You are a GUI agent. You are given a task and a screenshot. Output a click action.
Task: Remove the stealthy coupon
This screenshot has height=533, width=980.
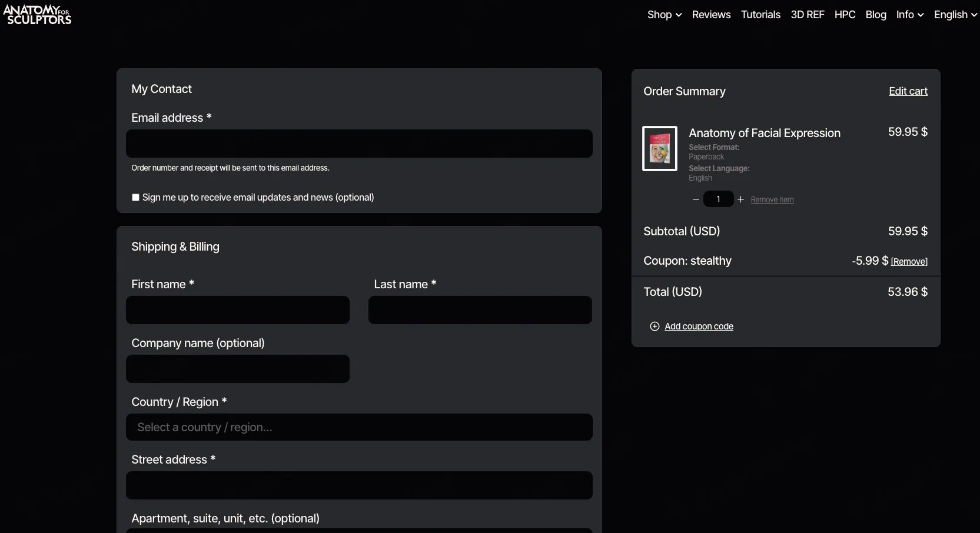click(909, 262)
